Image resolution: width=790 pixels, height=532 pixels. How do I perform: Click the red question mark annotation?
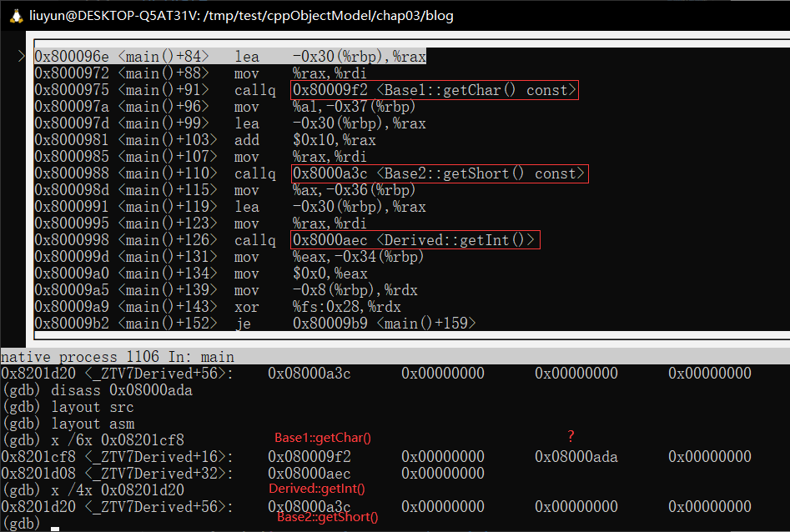(571, 436)
